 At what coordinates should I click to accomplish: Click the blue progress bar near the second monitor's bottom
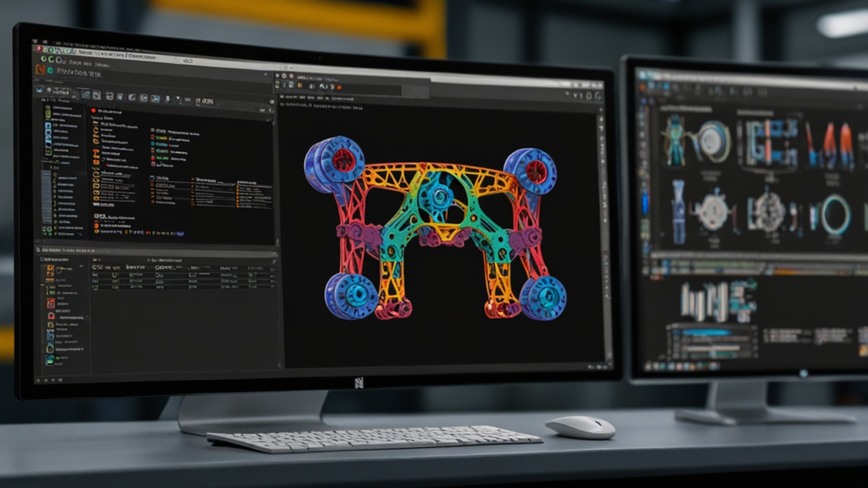[x=706, y=332]
